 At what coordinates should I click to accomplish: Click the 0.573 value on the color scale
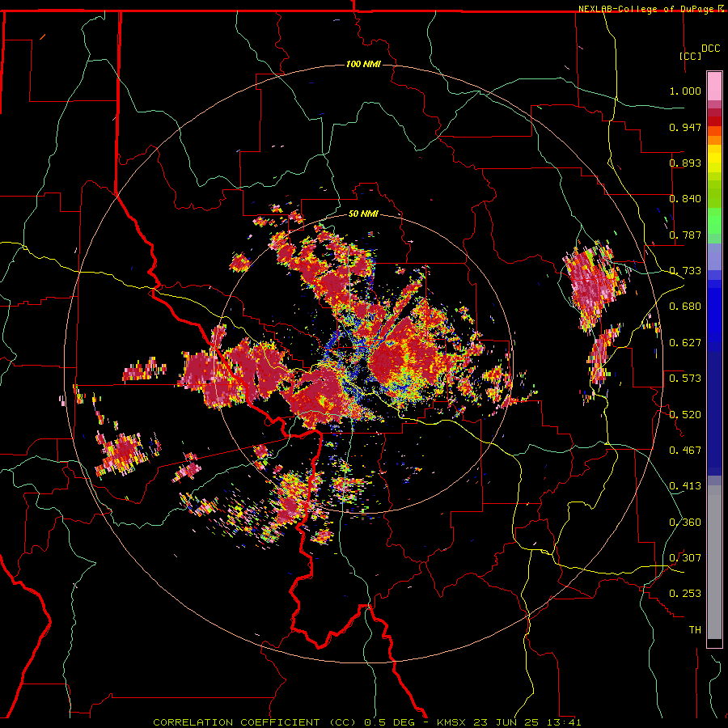click(x=685, y=379)
